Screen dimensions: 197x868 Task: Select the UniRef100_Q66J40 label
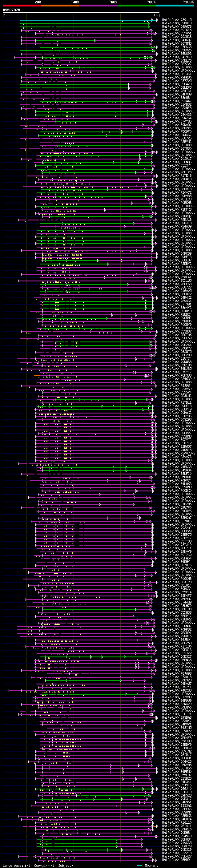[177, 789]
